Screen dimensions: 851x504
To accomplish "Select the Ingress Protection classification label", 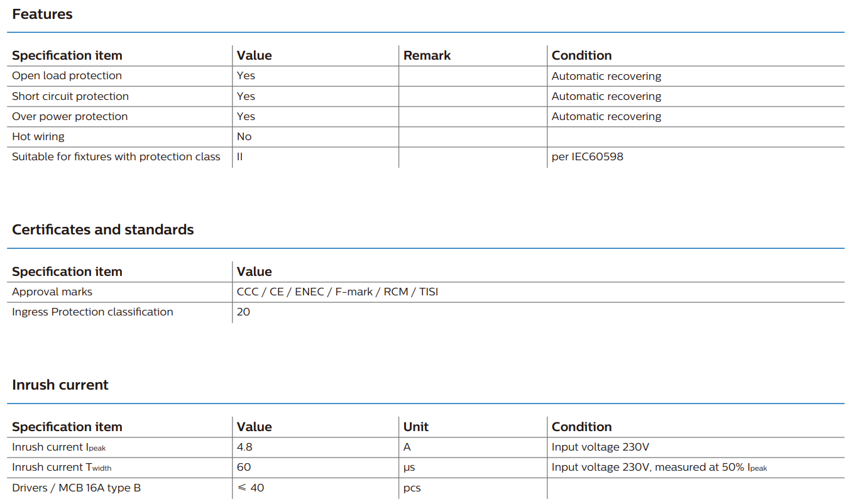I will tap(92, 312).
